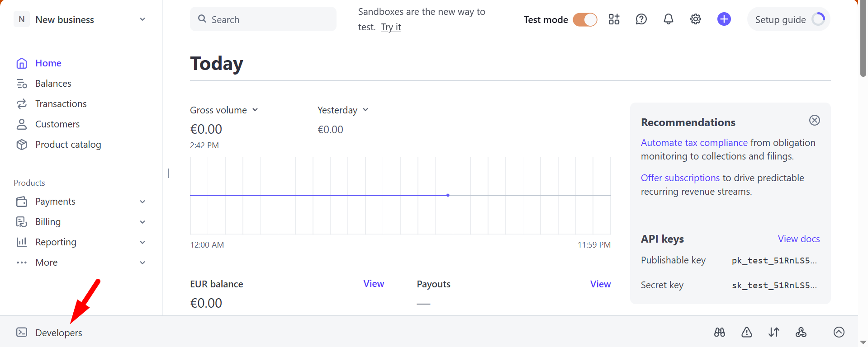Toggle the Test mode switch off
868x347 pixels.
coord(584,19)
